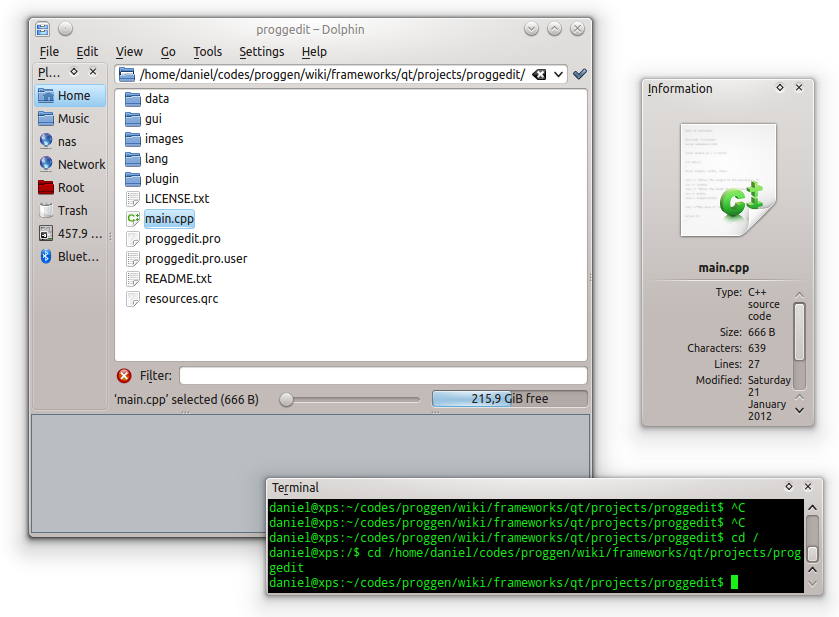Close the Information panel
Viewport: 839px width, 617px height.
pyautogui.click(x=799, y=88)
